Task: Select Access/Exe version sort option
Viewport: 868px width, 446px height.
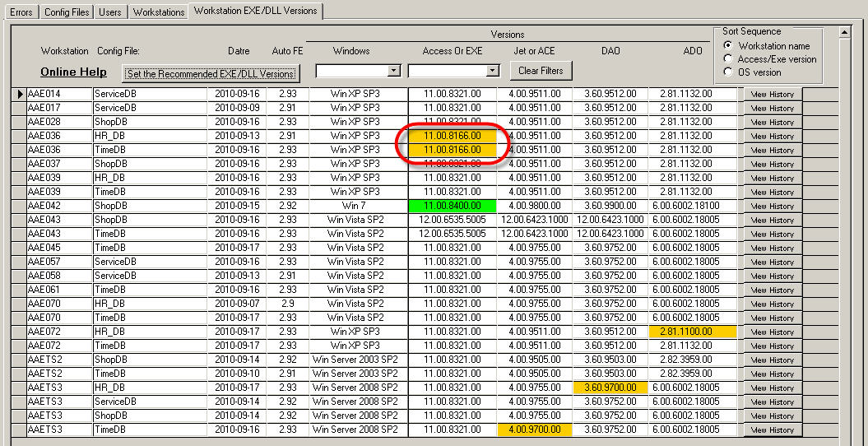Action: 728,59
